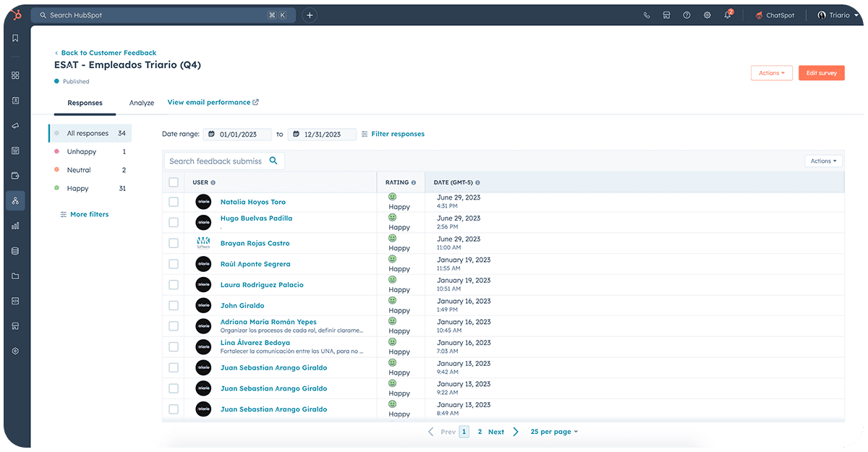Viewport: 868px width, 452px height.
Task: Open the data management database icon in sidebar
Action: click(x=16, y=251)
